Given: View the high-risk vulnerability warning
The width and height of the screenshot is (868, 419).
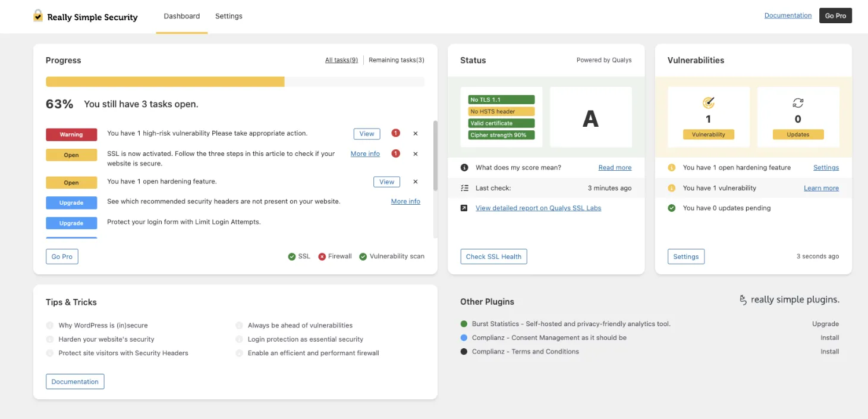Looking at the screenshot, I should [367, 134].
